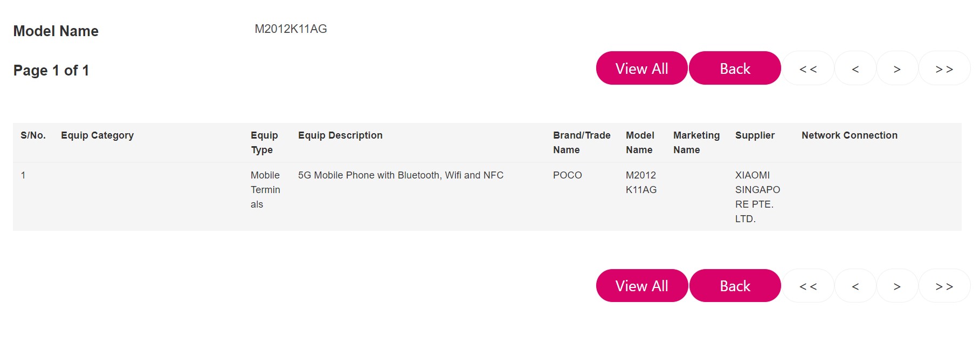Select the Equip Description column header
The height and width of the screenshot is (350, 980).
340,135
